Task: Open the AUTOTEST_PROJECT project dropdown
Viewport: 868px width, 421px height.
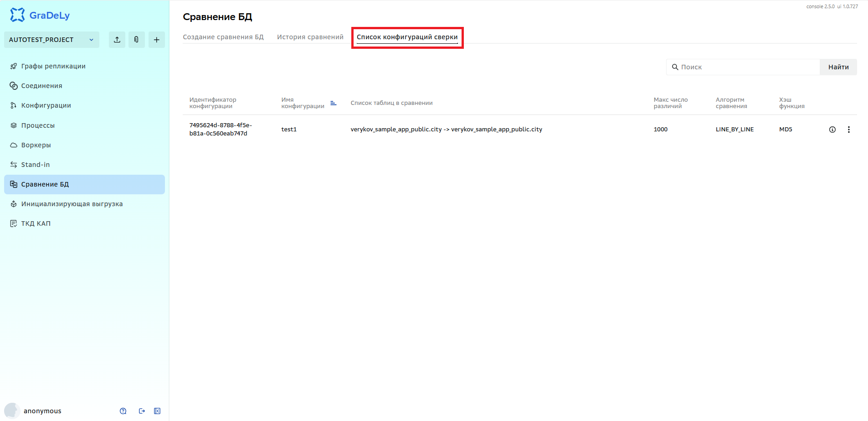Action: click(51, 40)
